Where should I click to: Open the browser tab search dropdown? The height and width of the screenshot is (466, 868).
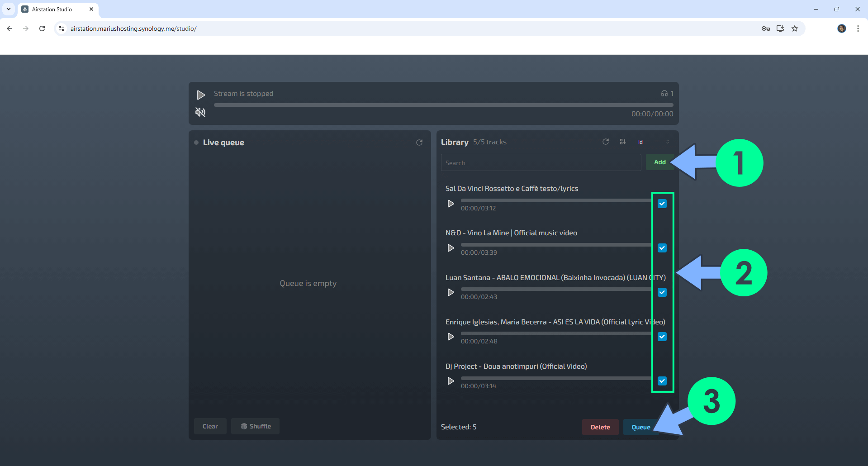pyautogui.click(x=8, y=9)
